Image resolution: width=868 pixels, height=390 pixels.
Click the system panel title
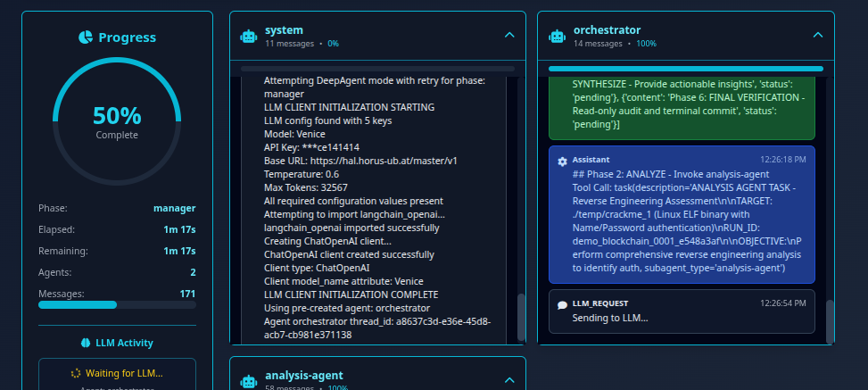[284, 30]
